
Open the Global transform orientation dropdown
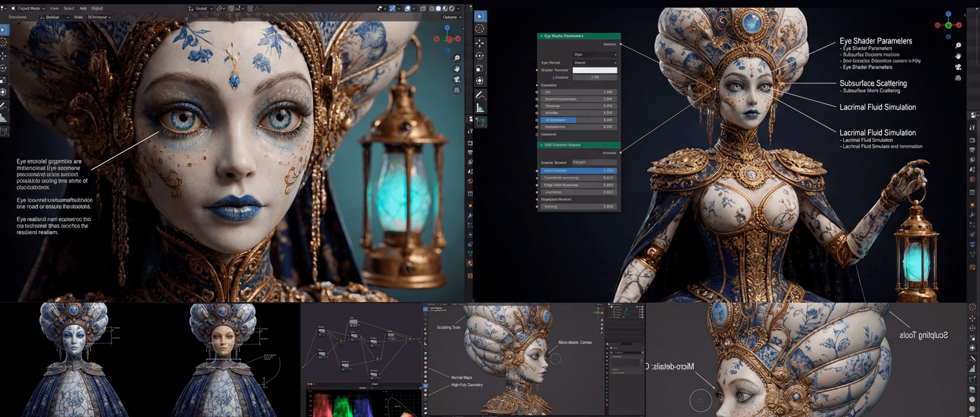click(x=201, y=9)
